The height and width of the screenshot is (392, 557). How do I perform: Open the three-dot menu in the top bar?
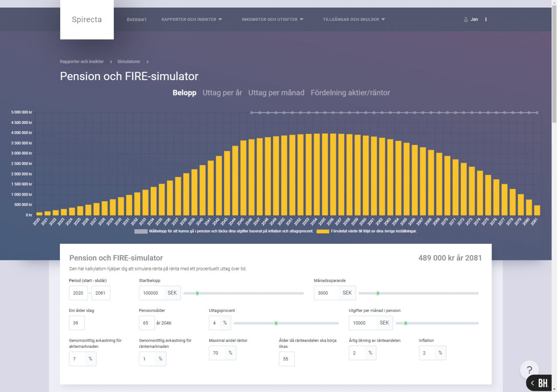click(x=486, y=19)
